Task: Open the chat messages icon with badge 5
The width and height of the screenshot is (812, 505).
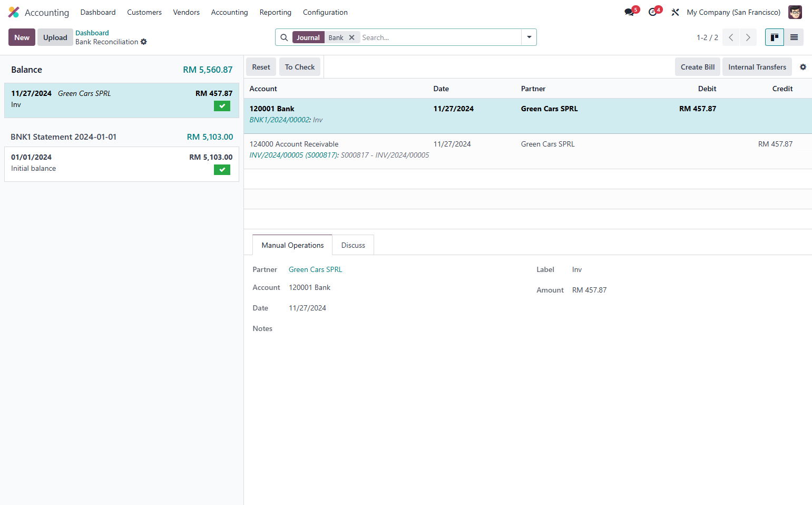Action: pos(629,12)
